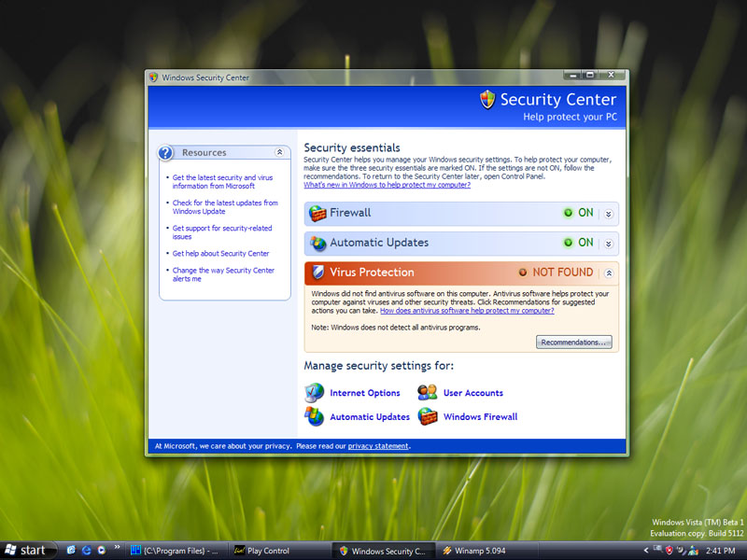The width and height of the screenshot is (747, 560).
Task: Open 'Get support for security-related issues' link
Action: click(x=222, y=232)
